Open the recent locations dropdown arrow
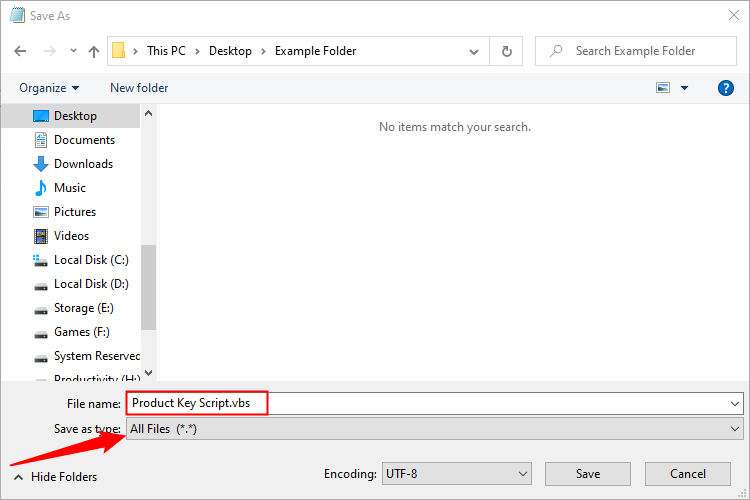750x500 pixels. point(73,51)
